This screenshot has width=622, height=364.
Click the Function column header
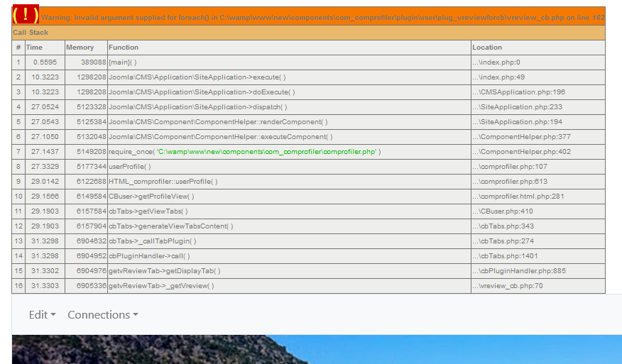click(124, 48)
